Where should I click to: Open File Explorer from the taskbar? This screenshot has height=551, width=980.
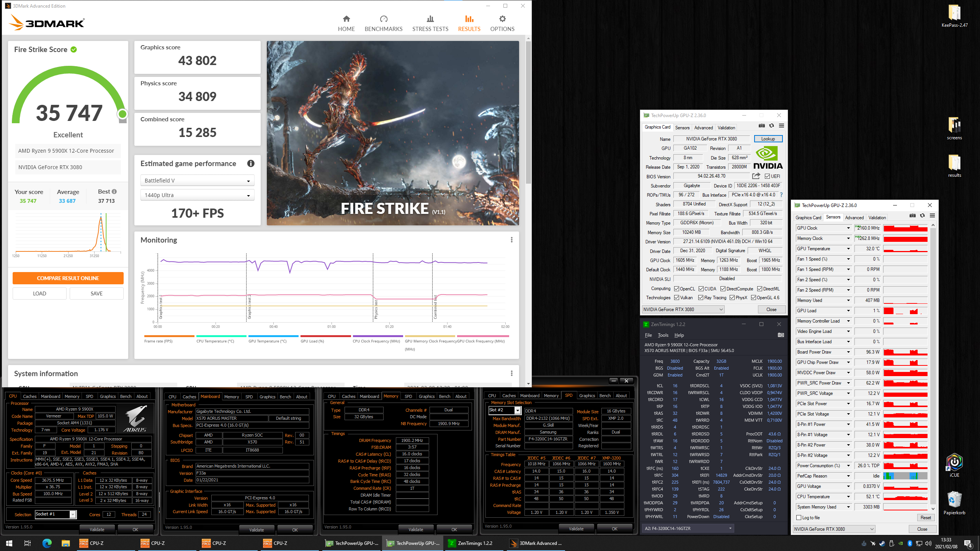pyautogui.click(x=65, y=543)
